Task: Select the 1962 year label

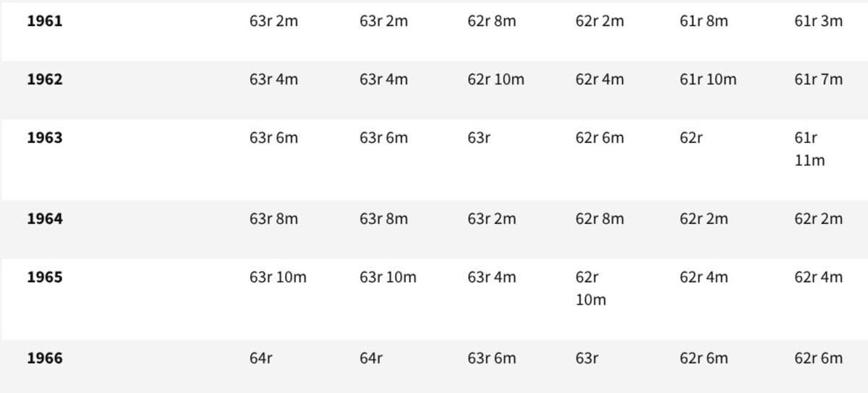Action: coord(45,79)
